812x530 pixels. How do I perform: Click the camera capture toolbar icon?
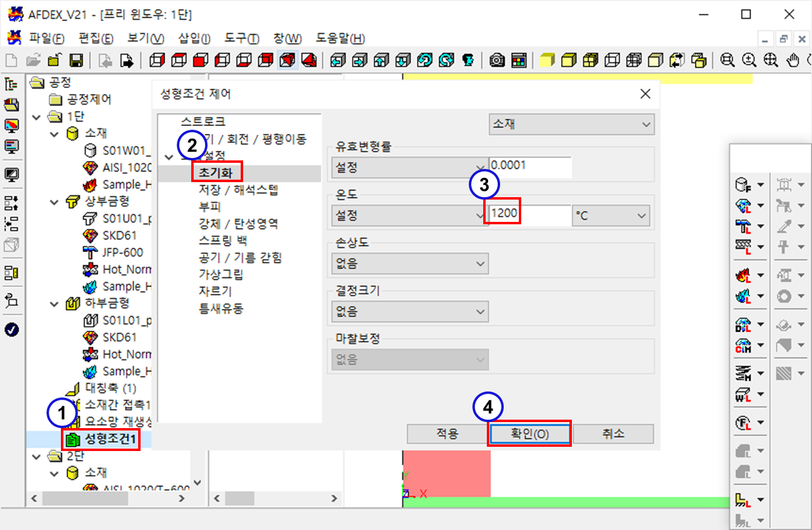497,60
